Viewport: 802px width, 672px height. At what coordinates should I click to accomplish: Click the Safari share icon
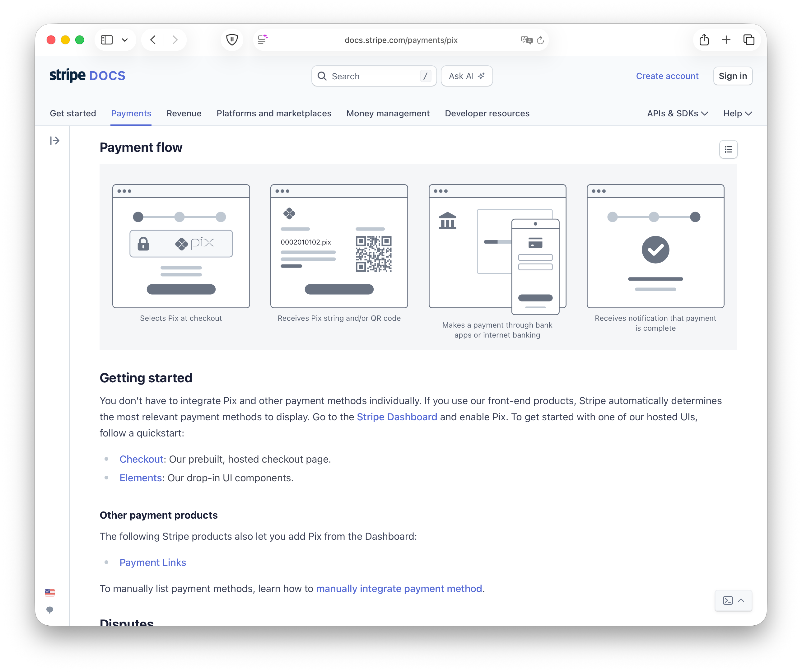pos(704,40)
